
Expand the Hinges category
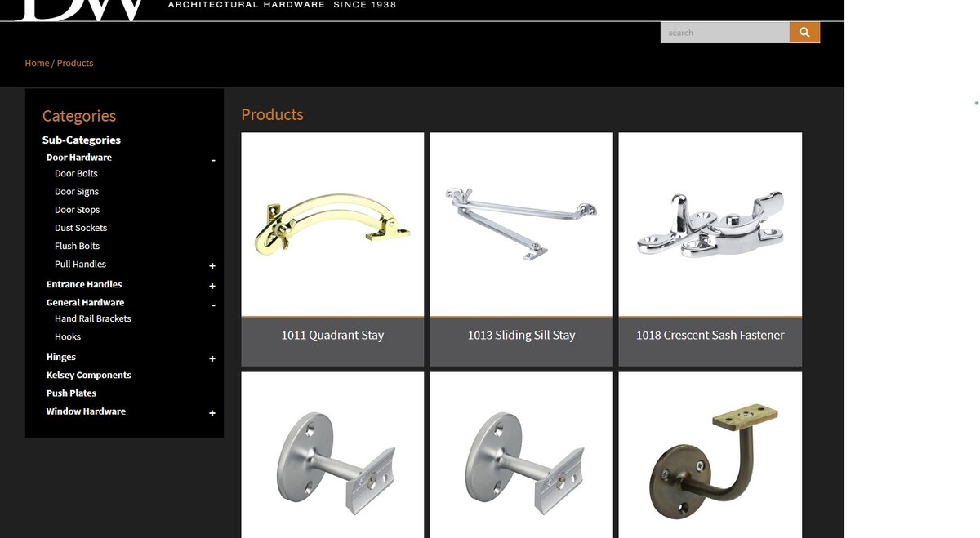(x=212, y=359)
